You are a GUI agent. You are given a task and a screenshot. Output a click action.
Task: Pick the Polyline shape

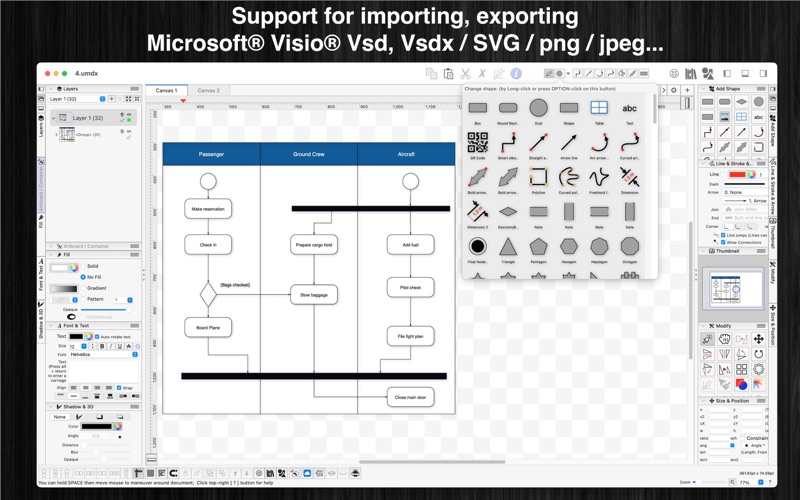[x=538, y=177]
